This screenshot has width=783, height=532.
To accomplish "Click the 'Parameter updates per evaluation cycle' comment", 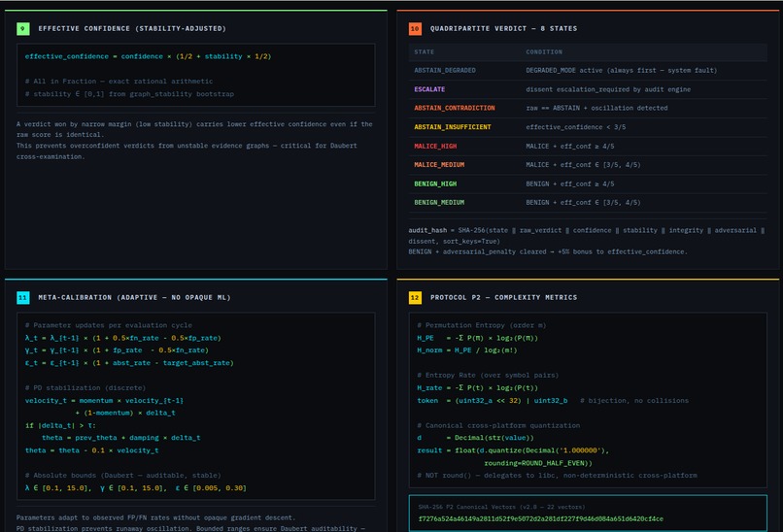I will (109, 325).
